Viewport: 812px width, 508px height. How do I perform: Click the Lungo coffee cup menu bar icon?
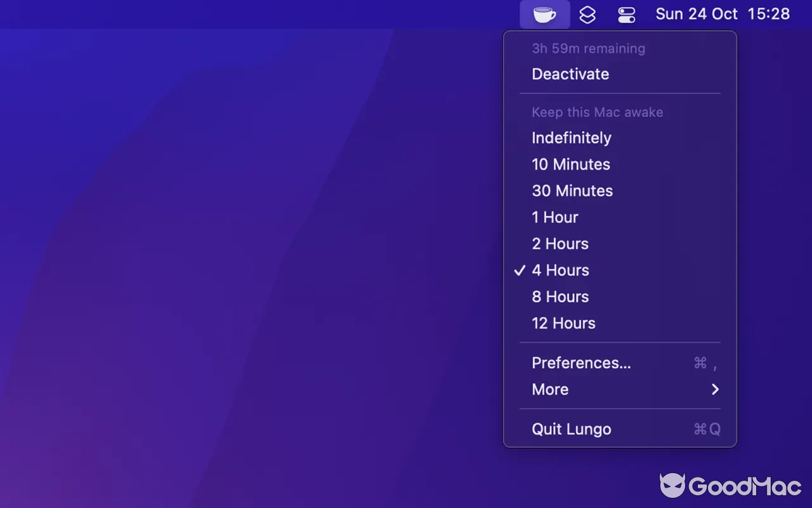point(544,14)
